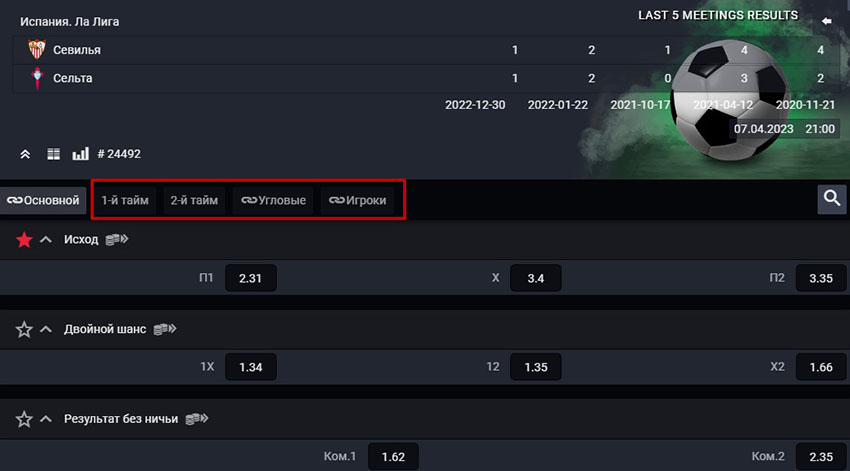
Task: Select the draw X odds 3.4
Action: (535, 278)
